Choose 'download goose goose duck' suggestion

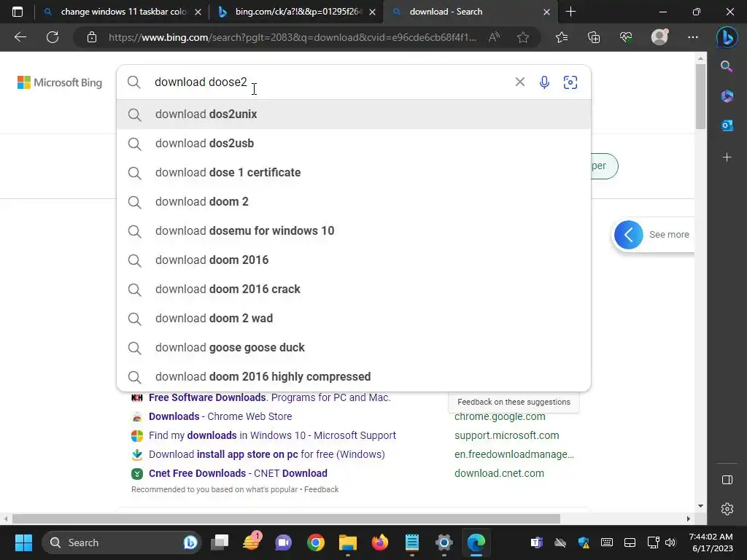(x=354, y=348)
